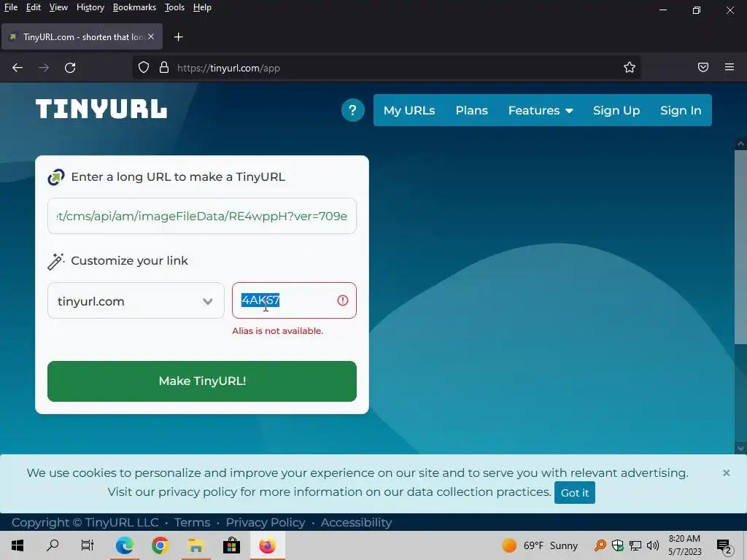The width and height of the screenshot is (747, 560).
Task: Click the page vertical scrollbar thumb
Action: pos(741,246)
